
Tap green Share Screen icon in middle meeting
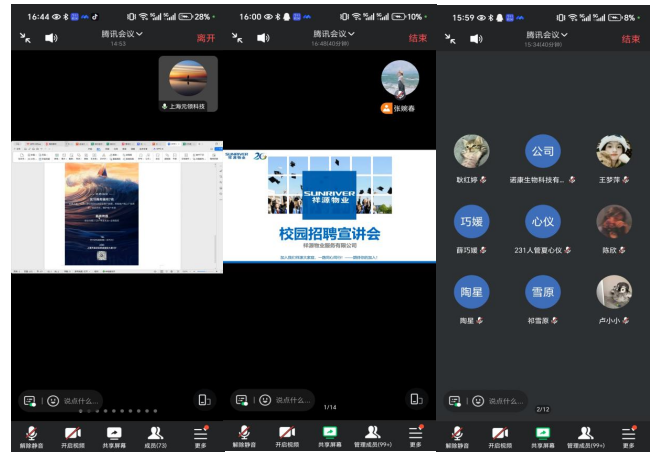[x=329, y=435]
